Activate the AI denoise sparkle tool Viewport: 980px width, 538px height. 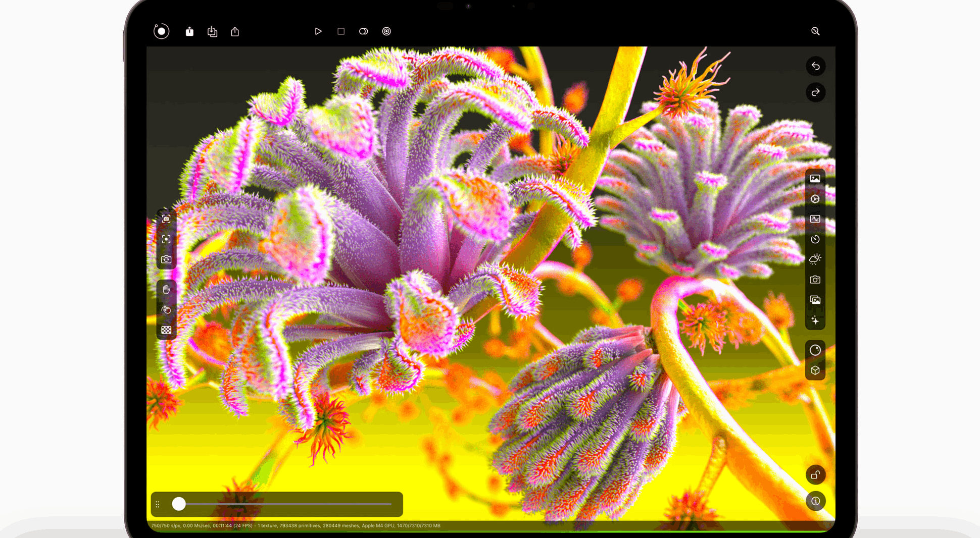[815, 319]
